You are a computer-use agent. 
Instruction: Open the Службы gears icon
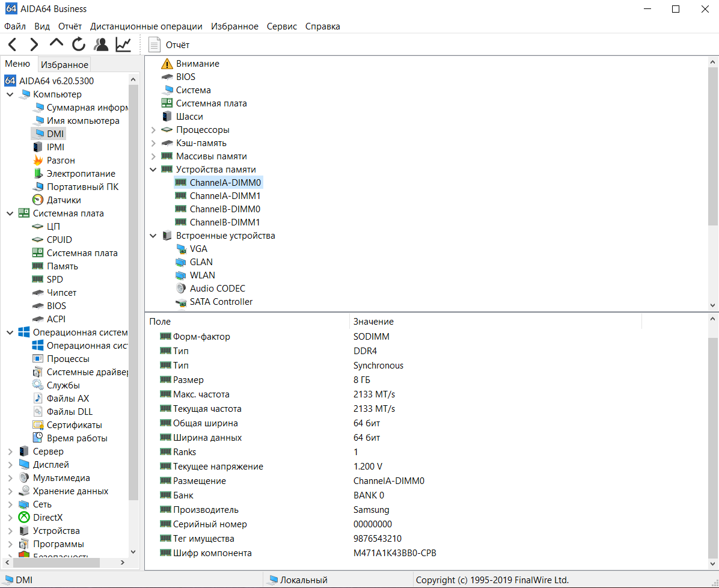tap(38, 386)
